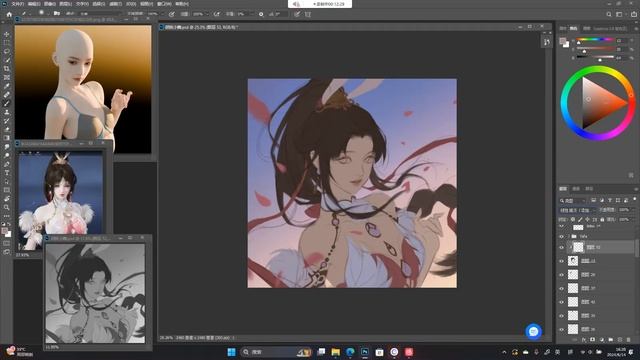Open the 文件 (File) menu
Screen dimensions: 640x360
(x=18, y=4)
